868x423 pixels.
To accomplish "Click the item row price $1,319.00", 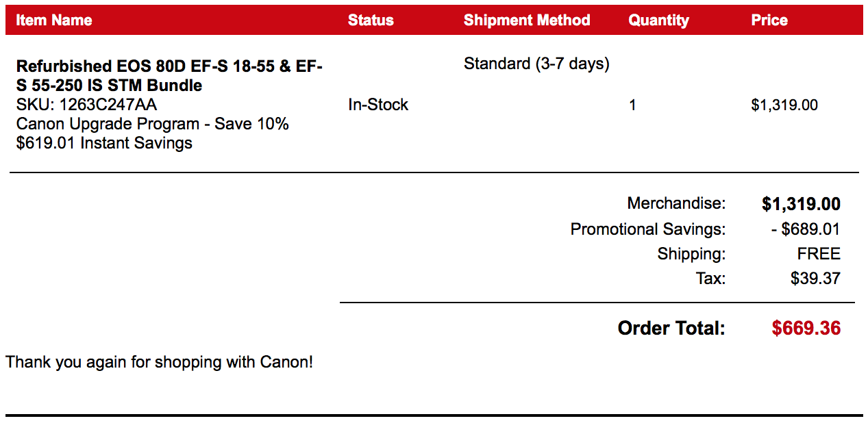I will click(x=784, y=105).
